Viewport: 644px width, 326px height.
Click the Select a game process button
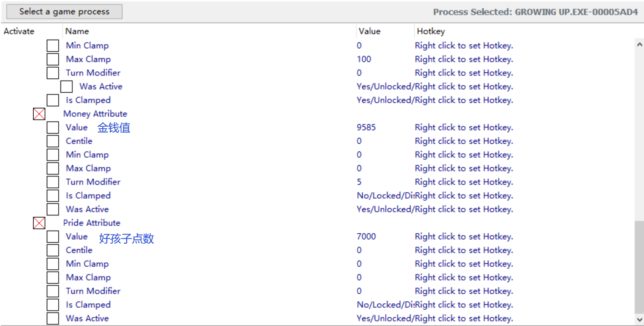tap(64, 12)
